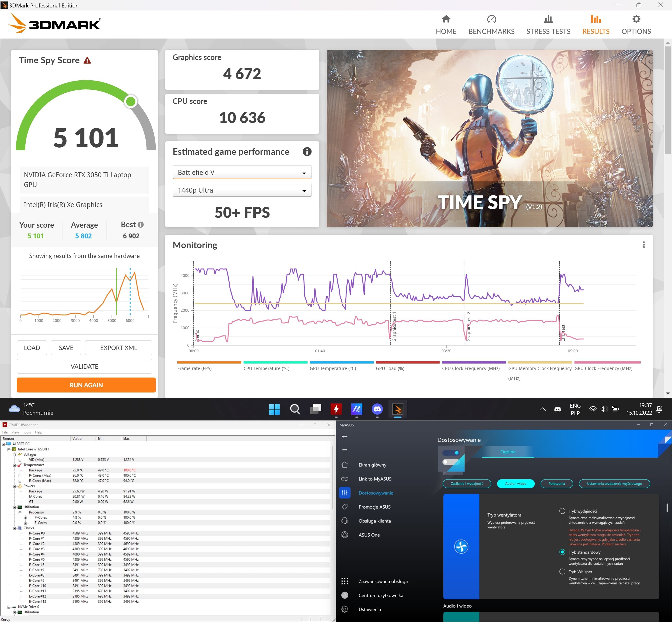Open Ustawienia in the MyASUS sidebar
The height and width of the screenshot is (622, 672).
369,609
